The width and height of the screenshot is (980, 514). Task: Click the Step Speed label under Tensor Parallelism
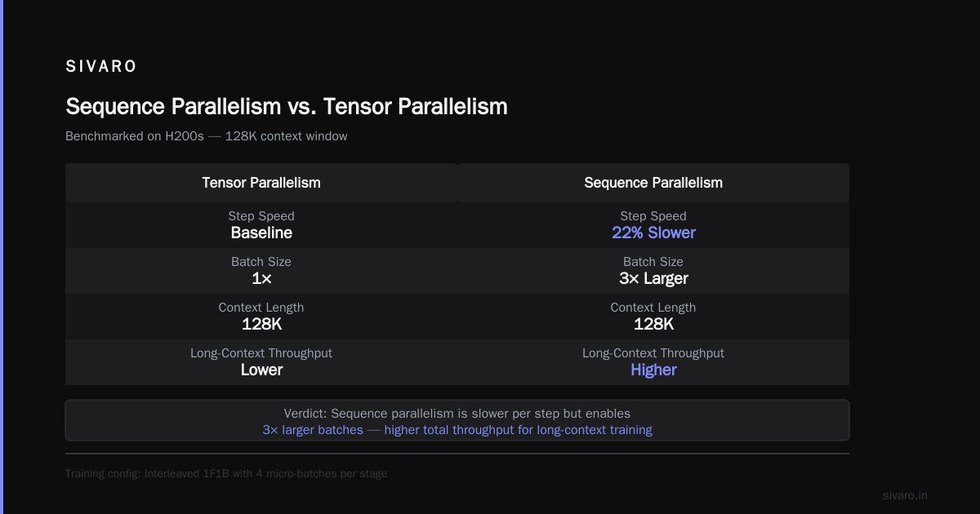point(261,216)
